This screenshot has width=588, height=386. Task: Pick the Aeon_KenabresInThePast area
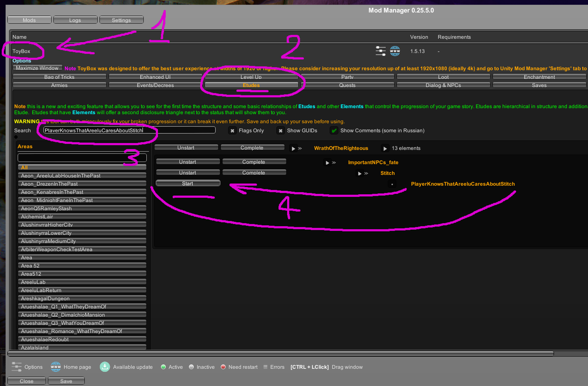[x=82, y=192]
